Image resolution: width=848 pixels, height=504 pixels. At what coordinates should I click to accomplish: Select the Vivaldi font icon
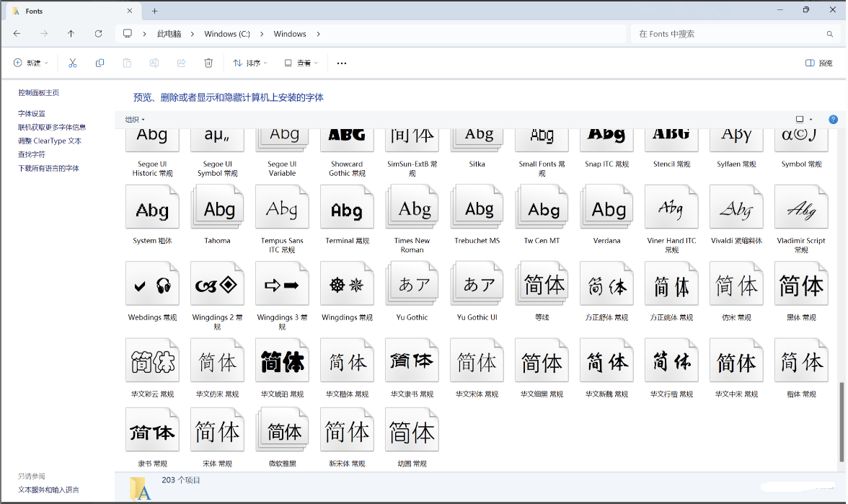click(x=737, y=206)
